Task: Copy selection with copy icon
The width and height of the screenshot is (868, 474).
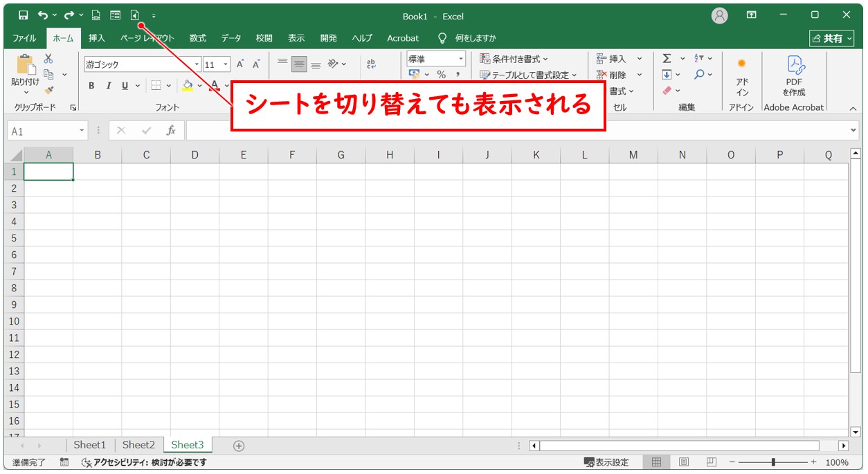Action: [x=48, y=74]
